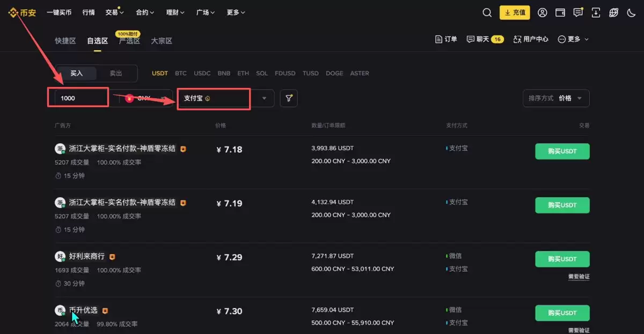Open the payment filter funnel icon
The height and width of the screenshot is (334, 644).
[x=289, y=98]
